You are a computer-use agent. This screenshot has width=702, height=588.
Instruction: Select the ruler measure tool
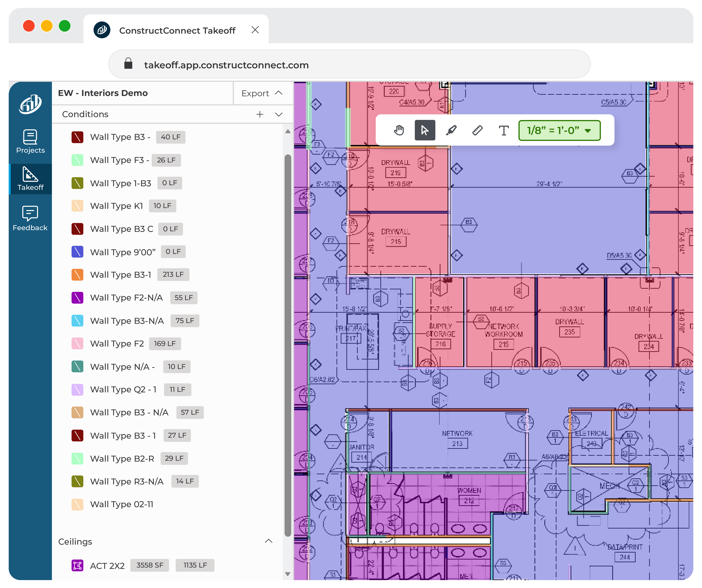(477, 130)
